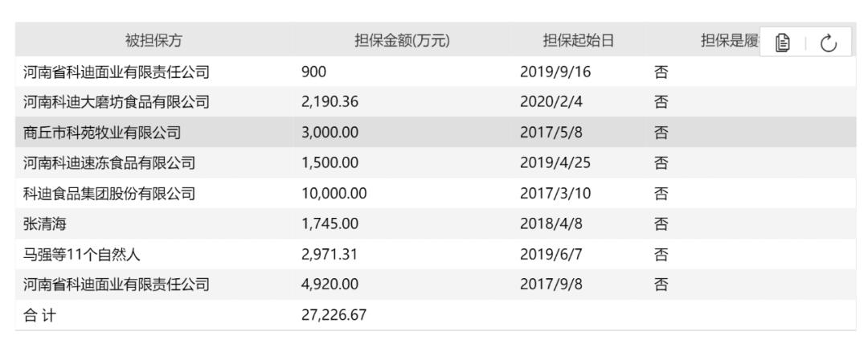Select the 合计 summary row label
Viewport: 868px width, 340px height.
click(x=40, y=315)
